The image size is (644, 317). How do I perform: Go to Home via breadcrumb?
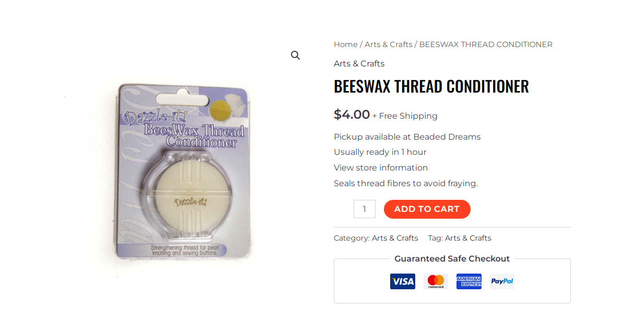click(x=346, y=44)
